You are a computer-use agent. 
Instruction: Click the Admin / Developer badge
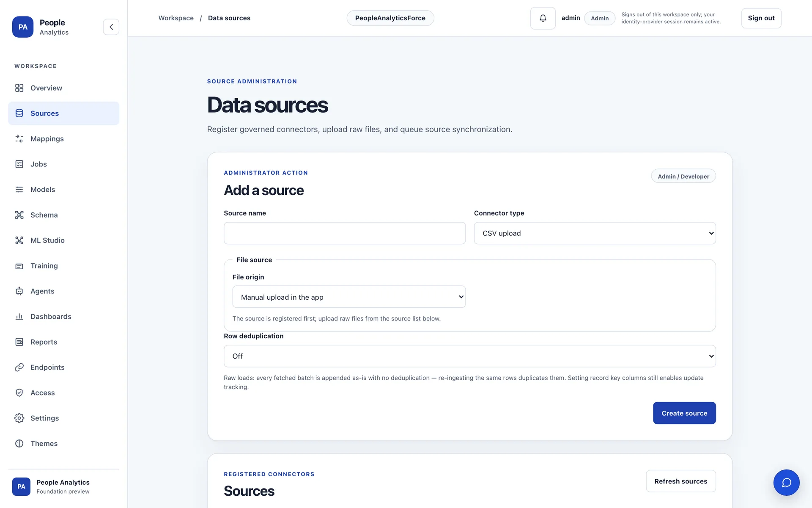[x=683, y=177]
